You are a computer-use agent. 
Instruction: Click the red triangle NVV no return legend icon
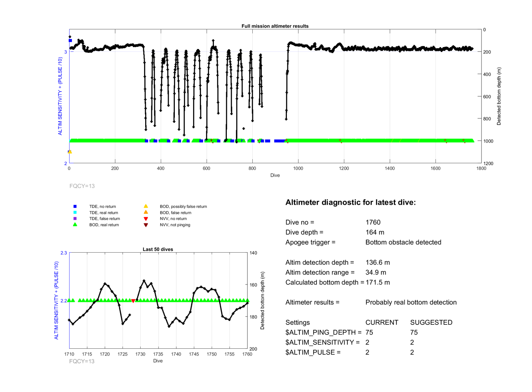click(146, 219)
